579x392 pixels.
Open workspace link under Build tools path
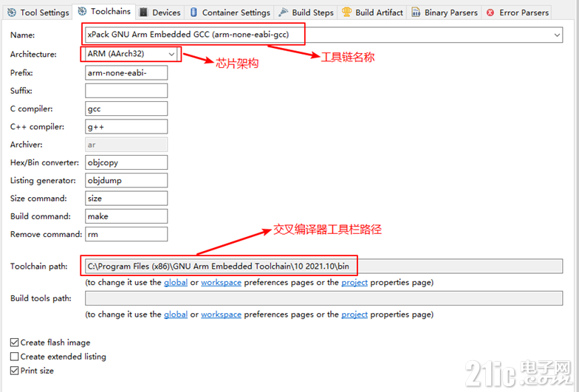[222, 314]
